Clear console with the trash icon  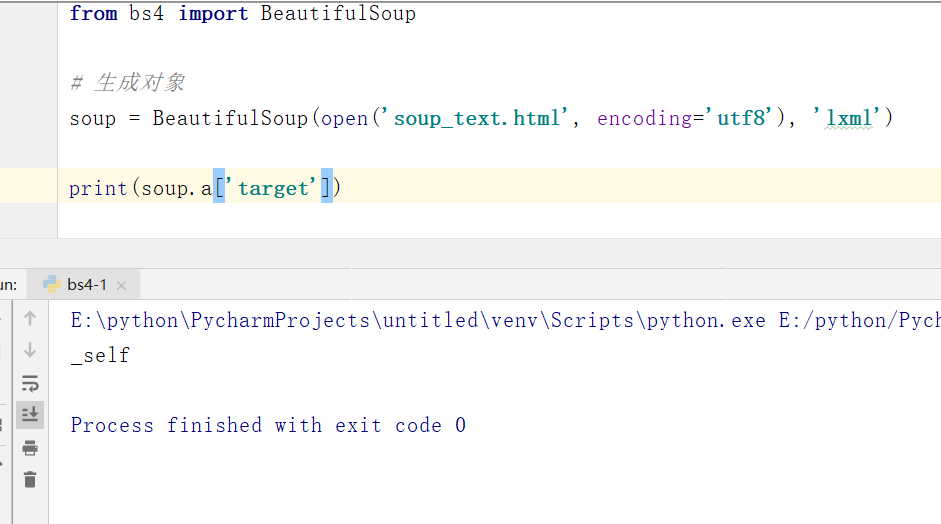[30, 480]
